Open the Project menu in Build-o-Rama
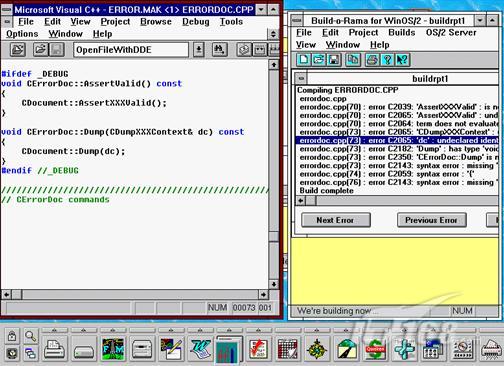 (363, 33)
